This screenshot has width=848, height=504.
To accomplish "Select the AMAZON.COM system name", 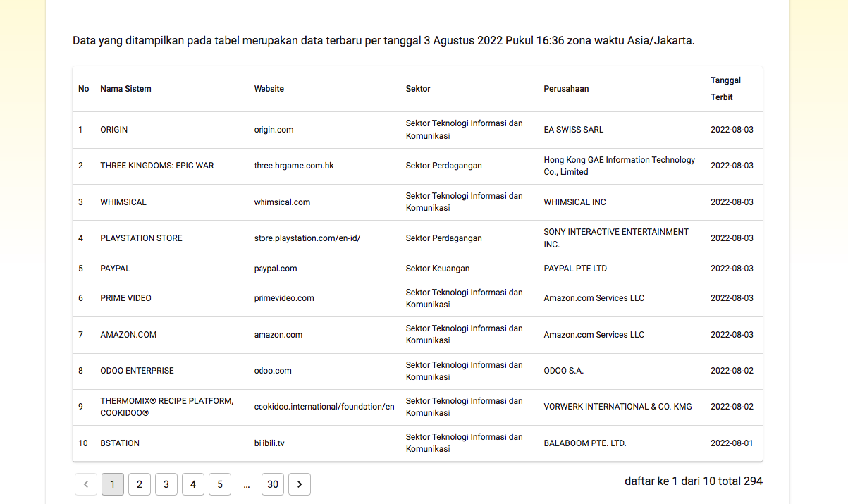I will tap(128, 335).
